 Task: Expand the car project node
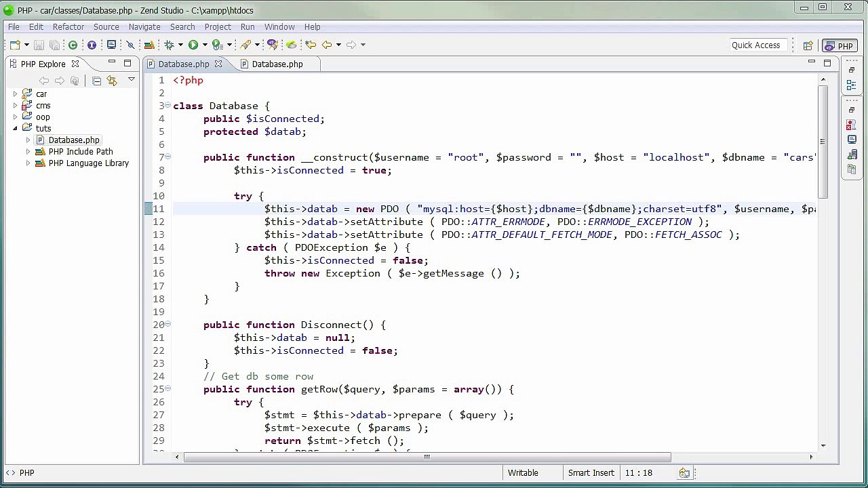click(15, 94)
